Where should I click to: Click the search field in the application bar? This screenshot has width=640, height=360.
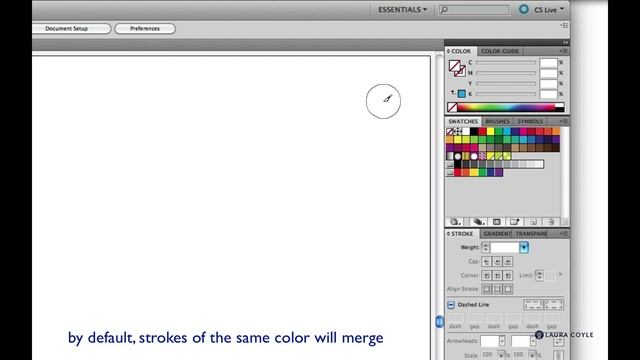coord(474,9)
